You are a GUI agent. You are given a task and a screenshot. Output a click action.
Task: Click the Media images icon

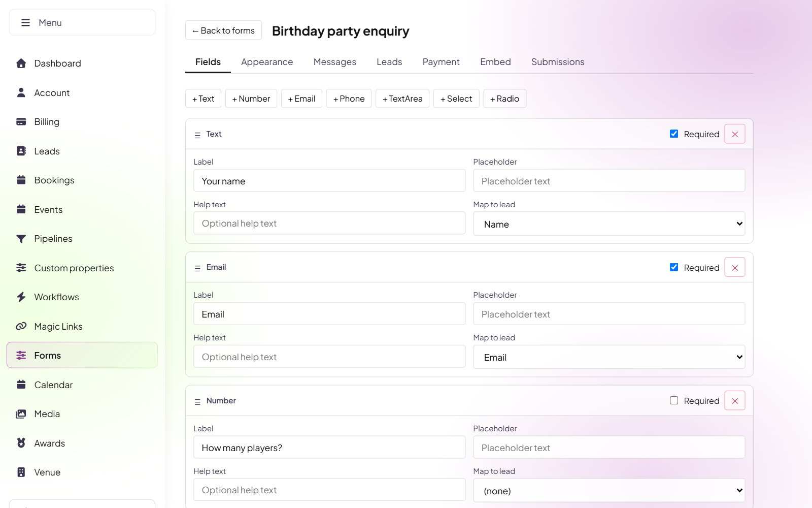pos(21,414)
